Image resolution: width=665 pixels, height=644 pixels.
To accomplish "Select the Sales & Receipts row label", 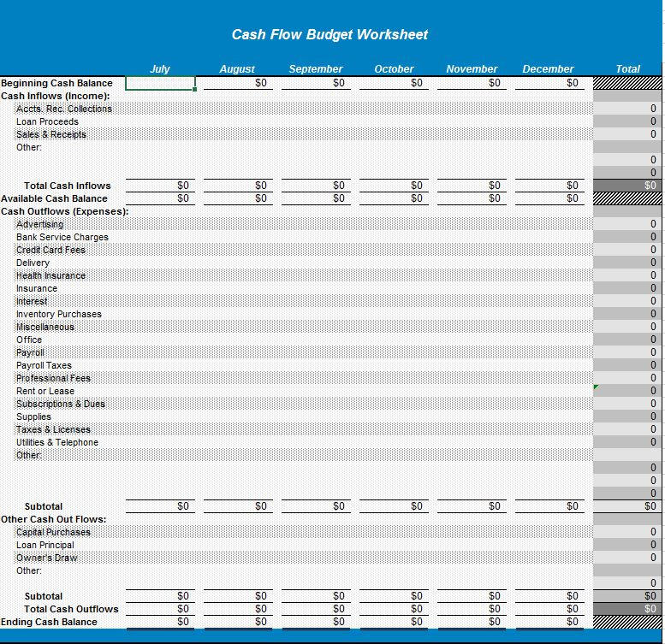I will click(x=51, y=135).
